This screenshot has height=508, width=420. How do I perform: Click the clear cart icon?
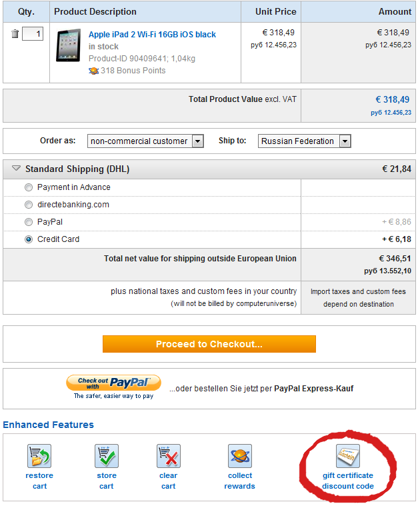[169, 456]
